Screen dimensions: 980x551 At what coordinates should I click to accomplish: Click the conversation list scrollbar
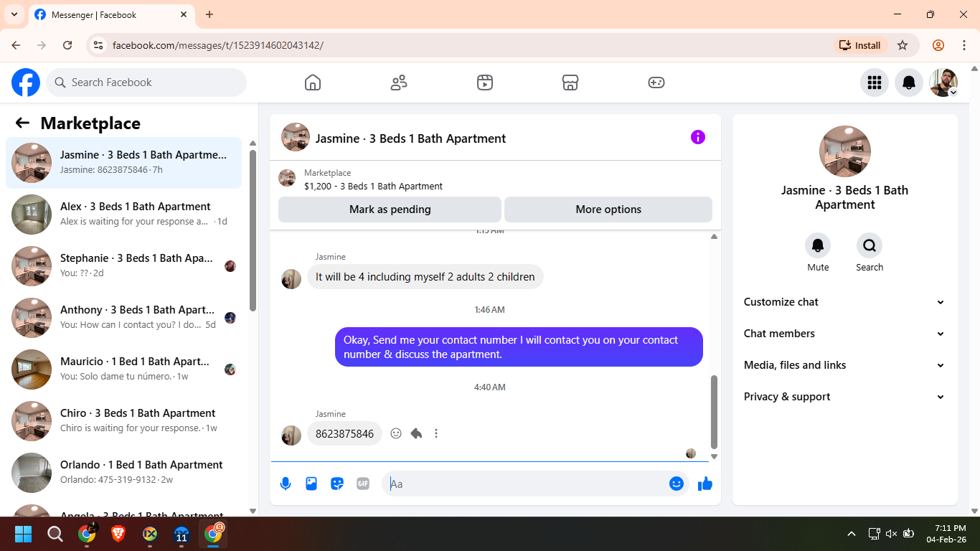[253, 230]
